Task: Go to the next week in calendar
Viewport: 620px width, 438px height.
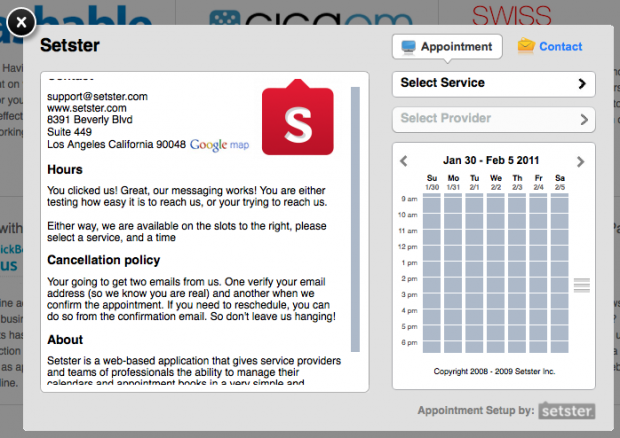Action: (580, 161)
